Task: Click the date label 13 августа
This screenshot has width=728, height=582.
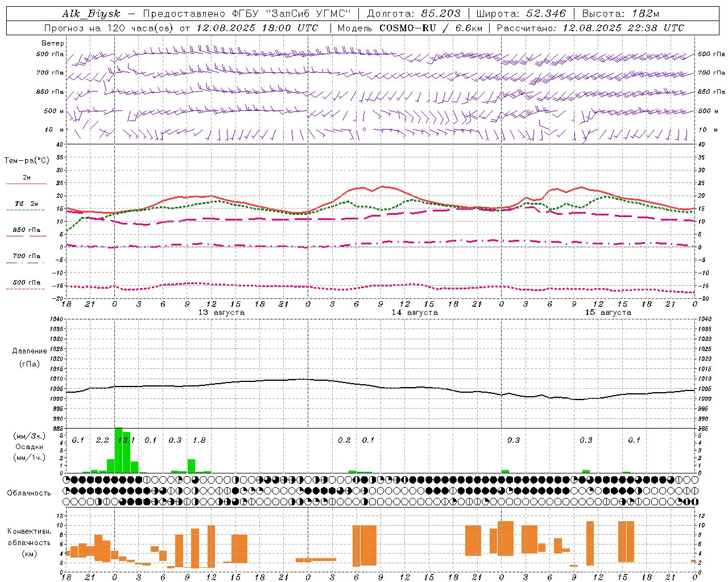Action: click(221, 313)
